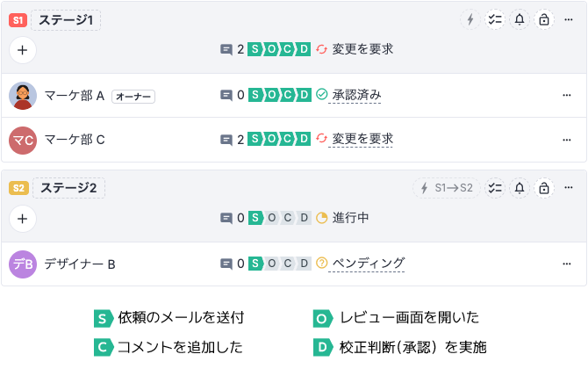Viewport: 588px width, 376px height.
Task: Open the checklist icon in Stage 1 header
Action: [495, 19]
